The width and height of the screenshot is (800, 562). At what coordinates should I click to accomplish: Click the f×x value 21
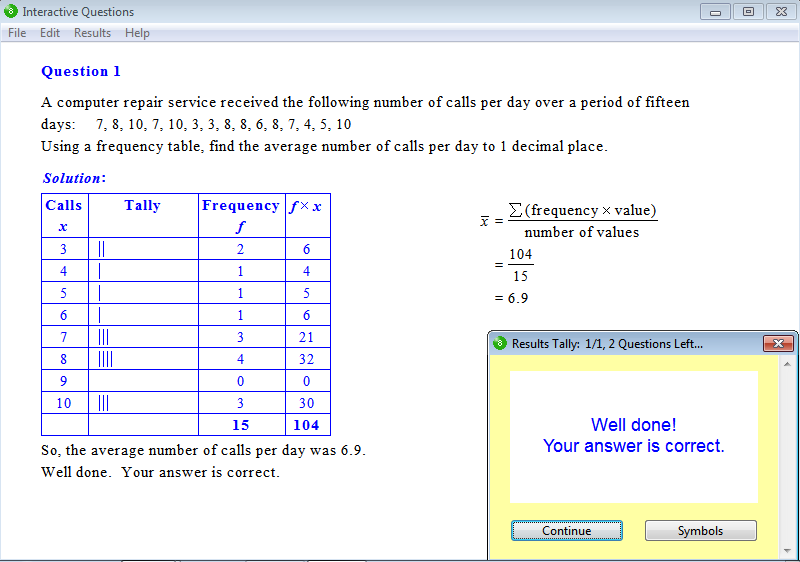(x=306, y=337)
